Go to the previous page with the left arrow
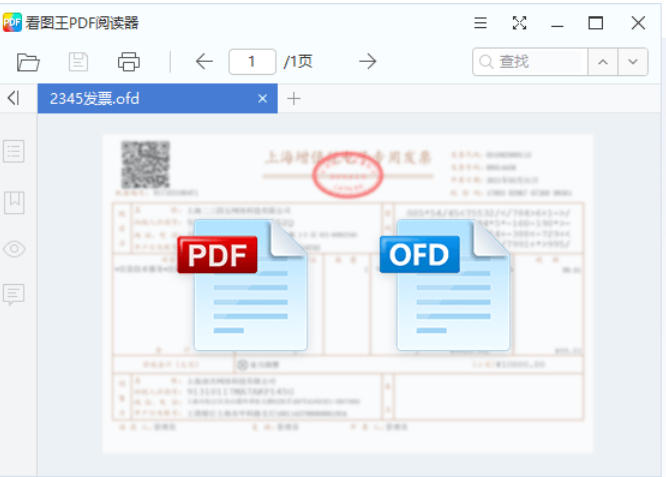 coord(204,62)
